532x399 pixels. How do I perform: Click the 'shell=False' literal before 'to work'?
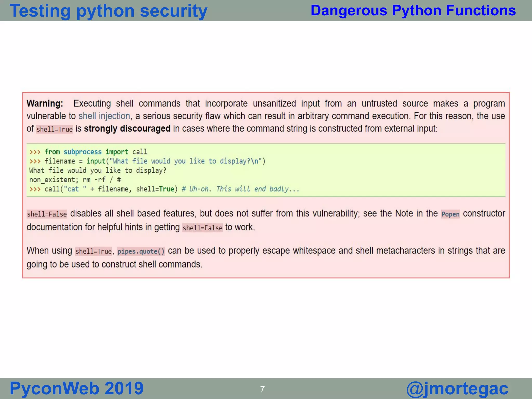(202, 228)
